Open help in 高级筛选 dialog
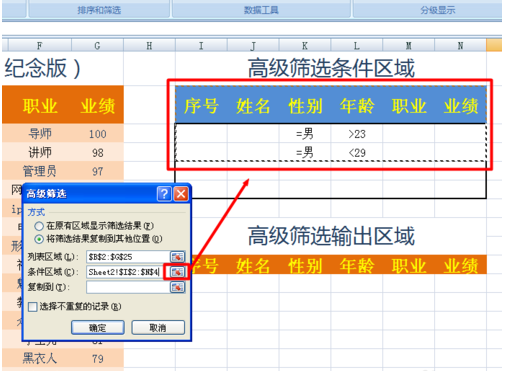505x371 pixels. click(164, 194)
